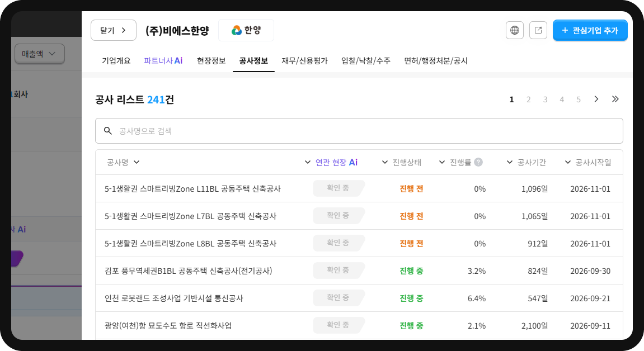Click 2,100일 duration value
The height and width of the screenshot is (351, 644).
pos(534,326)
